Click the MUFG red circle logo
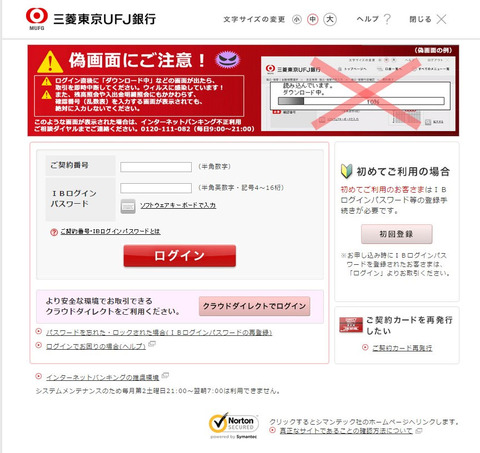The width and height of the screenshot is (480, 453). 37,16
